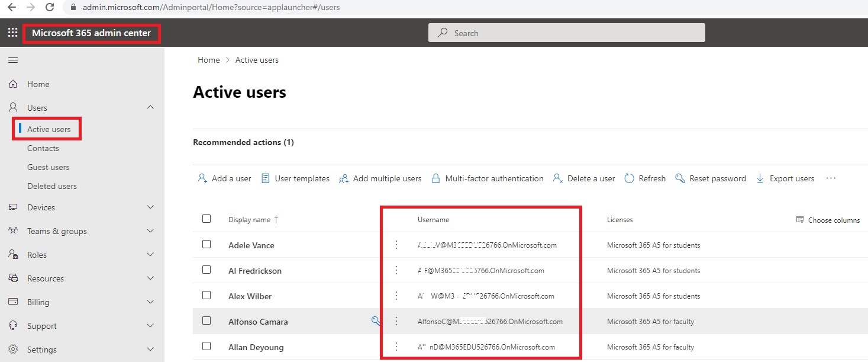868x362 pixels.
Task: Click inside the top Search field
Action: click(566, 33)
